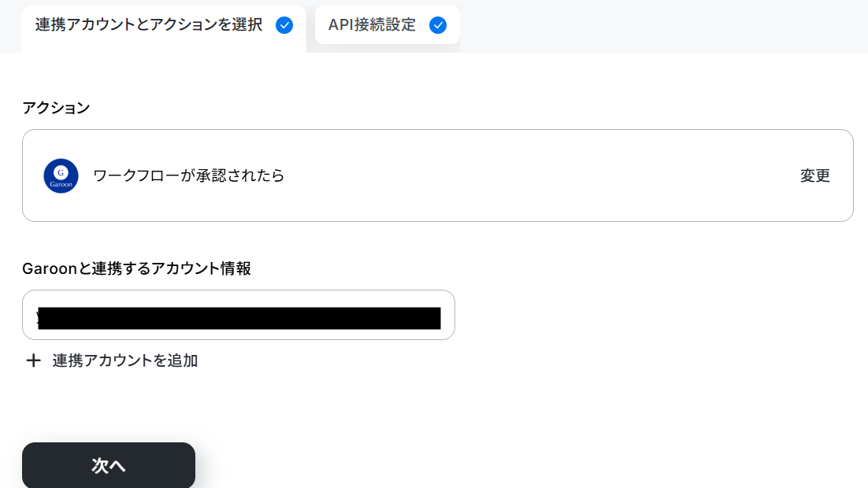
Task: Click the Garoonと連携するアカウント情報 label
Action: [x=137, y=268]
